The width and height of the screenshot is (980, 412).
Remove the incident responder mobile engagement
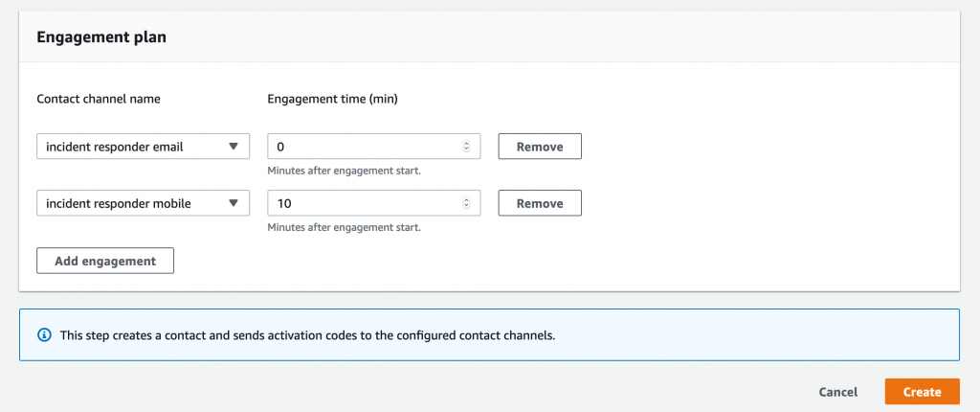(540, 203)
